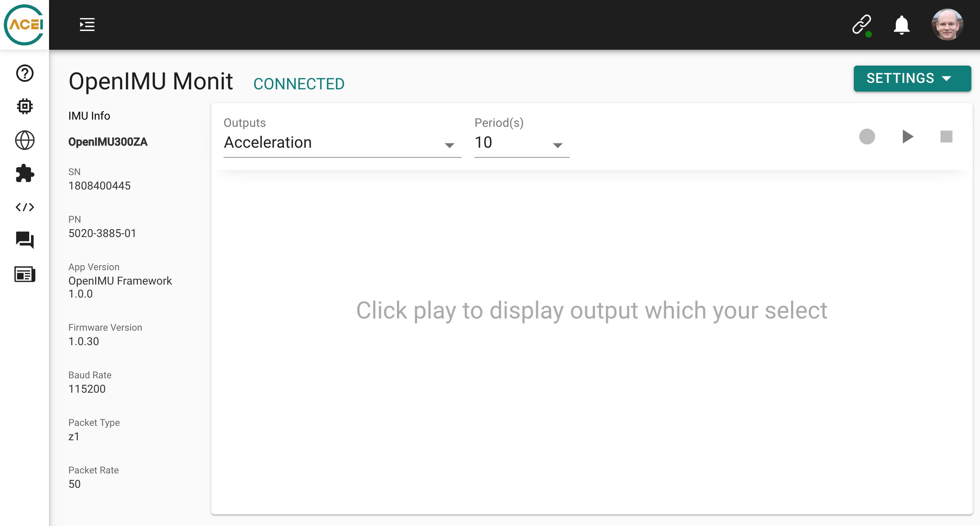The height and width of the screenshot is (526, 980).
Task: Click the IMU Info heading
Action: coord(89,116)
